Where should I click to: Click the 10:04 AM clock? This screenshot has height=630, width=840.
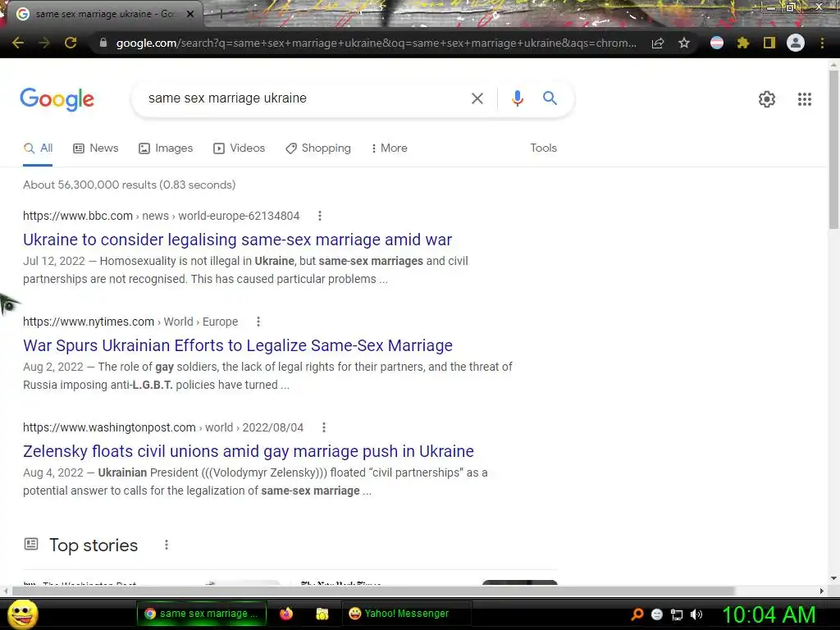(769, 614)
